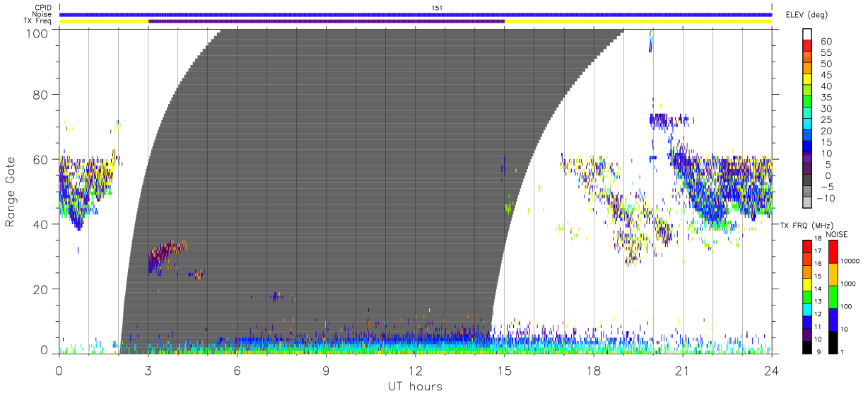The height and width of the screenshot is (401, 868).
Task: Pick the green swatch in NOISE colorbar
Action: click(x=833, y=296)
